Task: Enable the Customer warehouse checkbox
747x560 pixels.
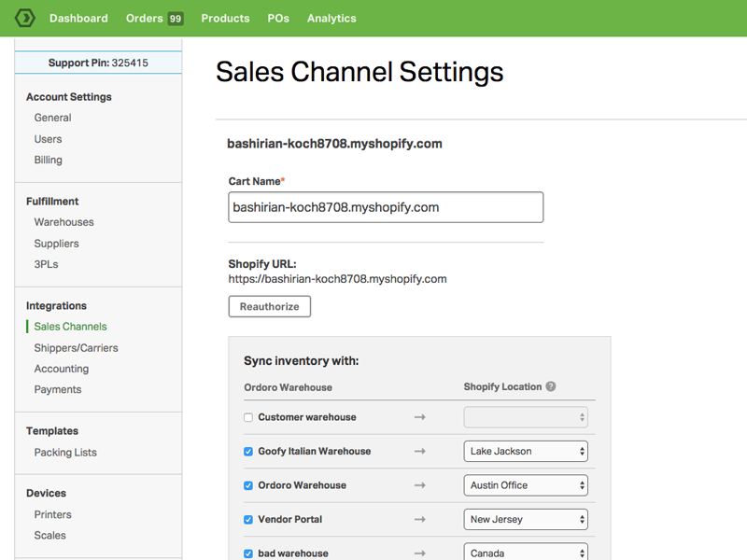Action: [x=248, y=418]
